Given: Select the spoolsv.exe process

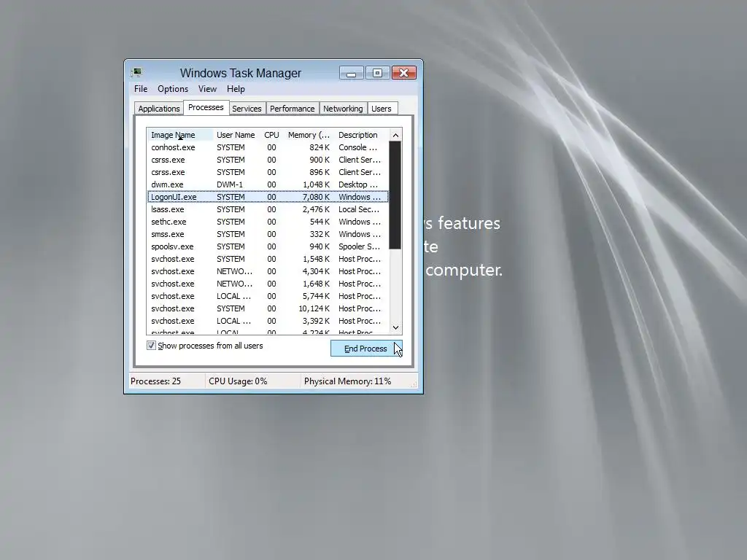Looking at the screenshot, I should [x=268, y=246].
